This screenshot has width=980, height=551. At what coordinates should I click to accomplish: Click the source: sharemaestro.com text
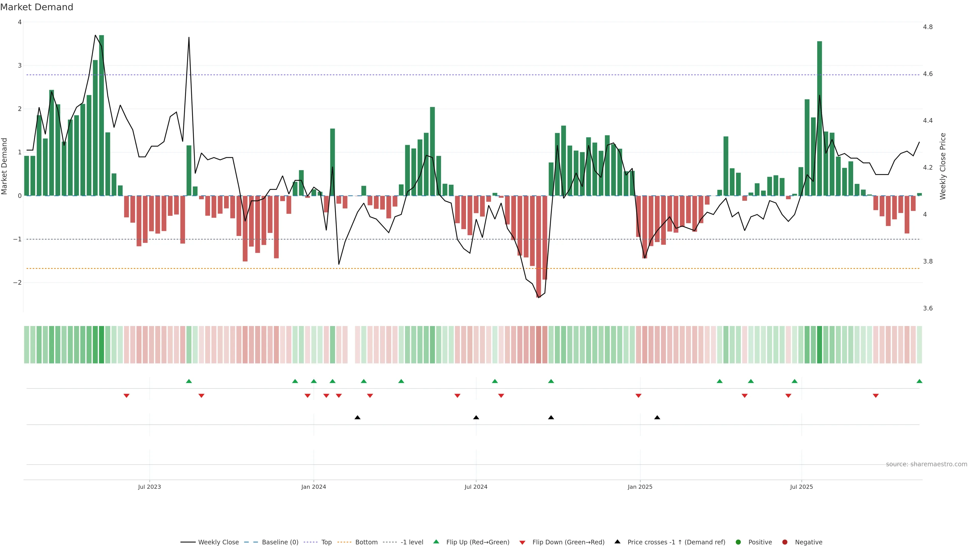click(x=926, y=464)
